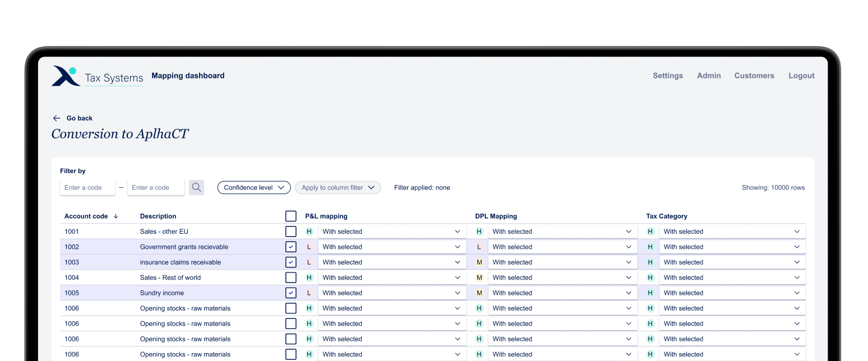
Task: Uncheck the Government grants recievable row
Action: [x=290, y=247]
